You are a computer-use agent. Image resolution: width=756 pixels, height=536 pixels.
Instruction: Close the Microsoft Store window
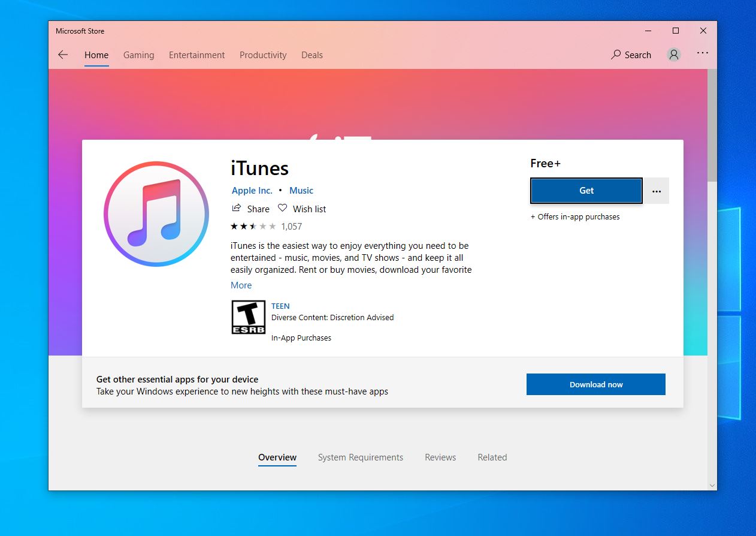click(x=703, y=31)
